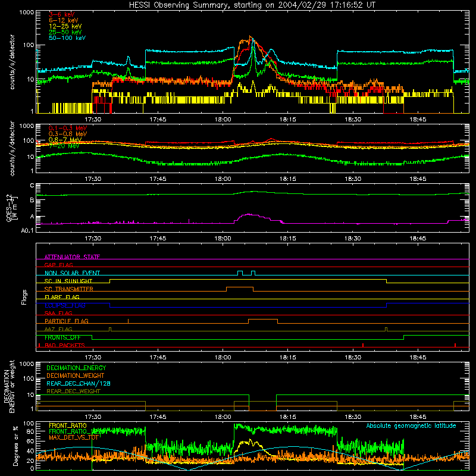
Task: Select the GAP_FLAG label
Action: pos(58,265)
